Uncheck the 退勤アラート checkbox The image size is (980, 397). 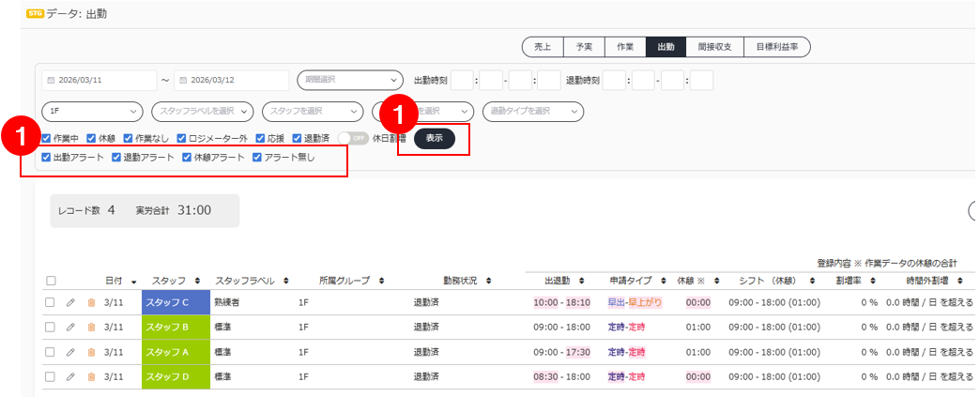(x=116, y=158)
